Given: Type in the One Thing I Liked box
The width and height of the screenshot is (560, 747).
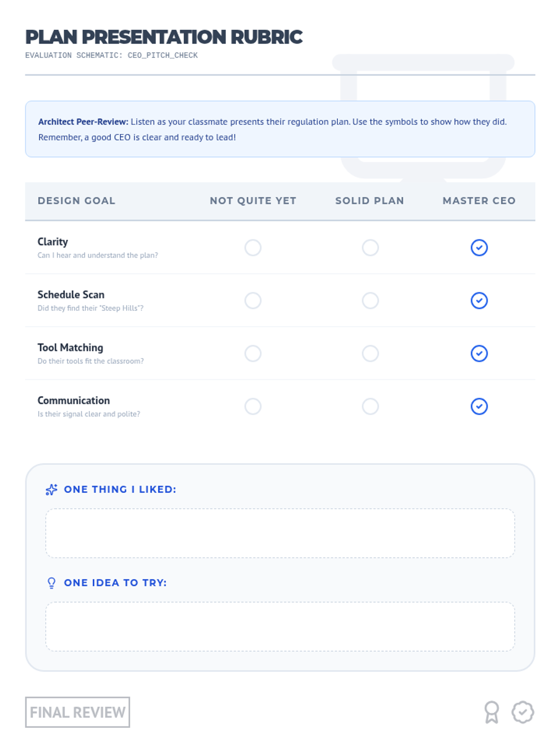Looking at the screenshot, I should pyautogui.click(x=280, y=533).
